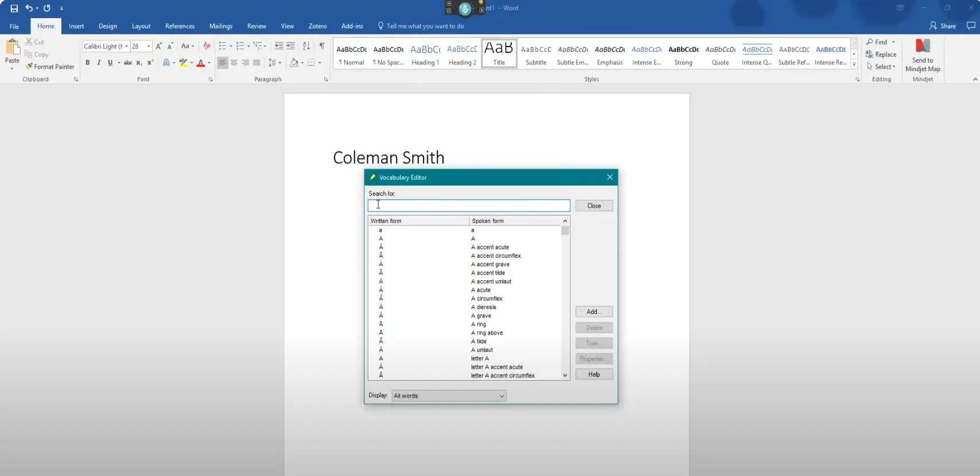Screen dimensions: 980x476
Task: Toggle italic formatting
Action: coord(99,63)
